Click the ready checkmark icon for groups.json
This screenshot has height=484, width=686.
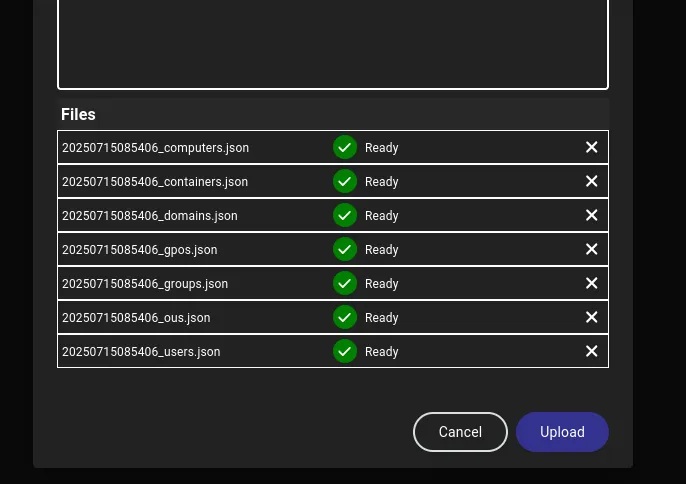click(345, 284)
